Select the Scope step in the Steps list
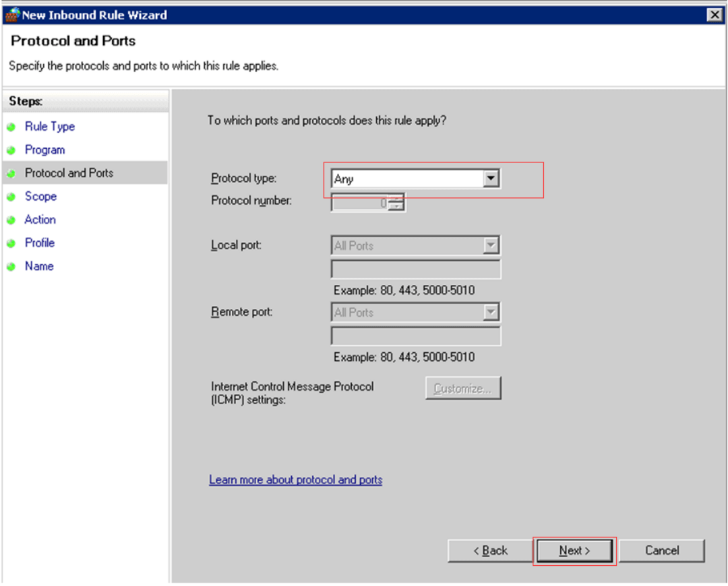 [40, 196]
